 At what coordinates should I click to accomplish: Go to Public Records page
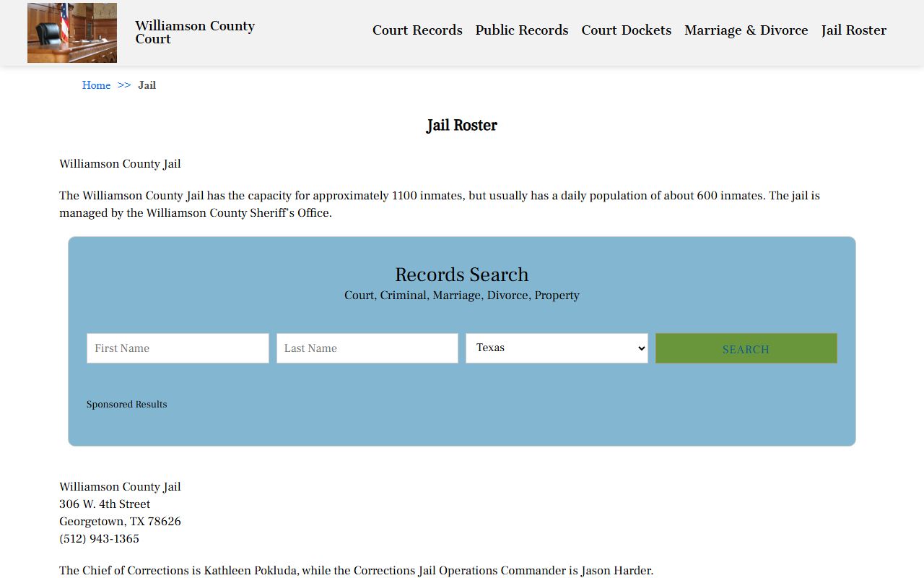click(522, 30)
